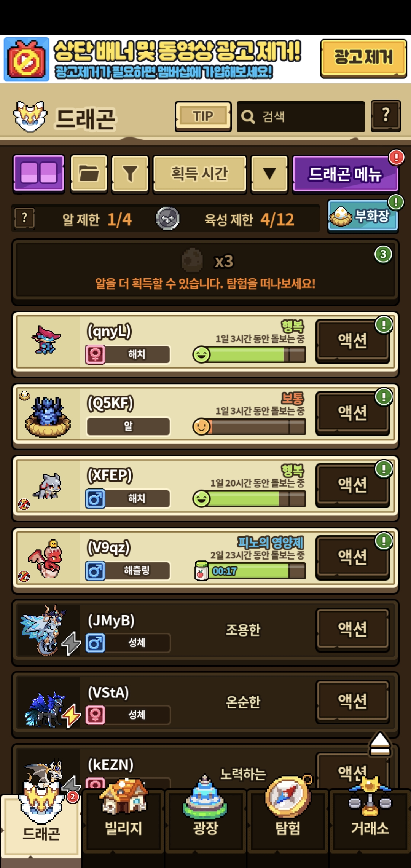The width and height of the screenshot is (411, 868).
Task: Open the folder icon button
Action: (89, 174)
